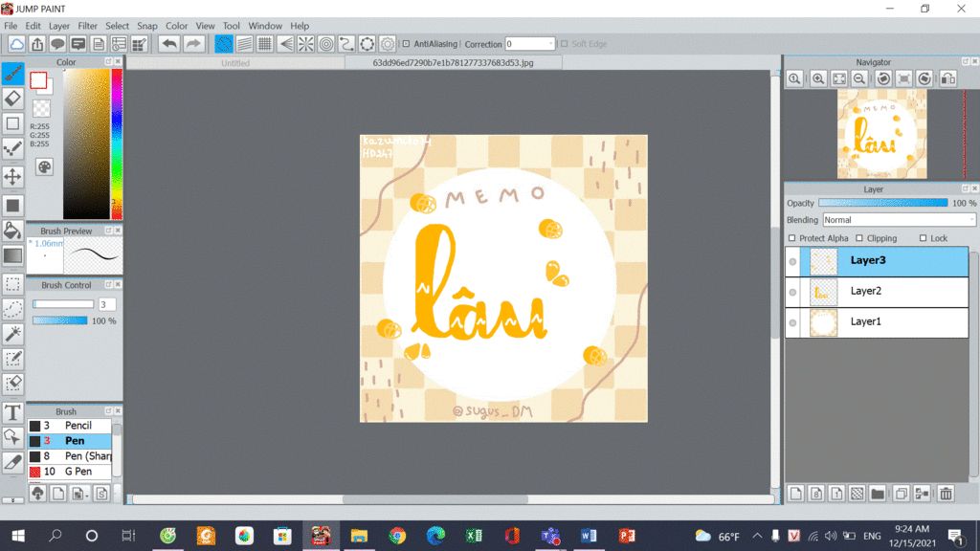This screenshot has height=551, width=980.
Task: Select the Lasso selection tool
Action: (x=12, y=309)
